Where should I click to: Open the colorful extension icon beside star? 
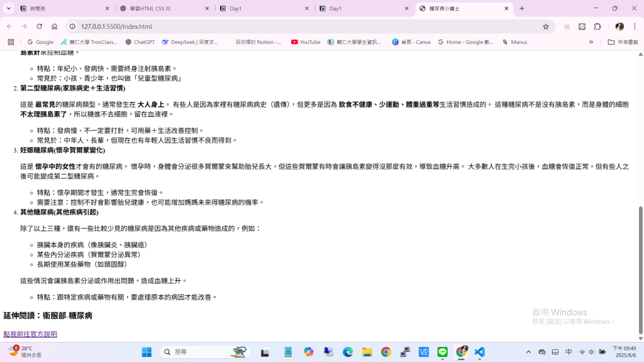(567, 26)
